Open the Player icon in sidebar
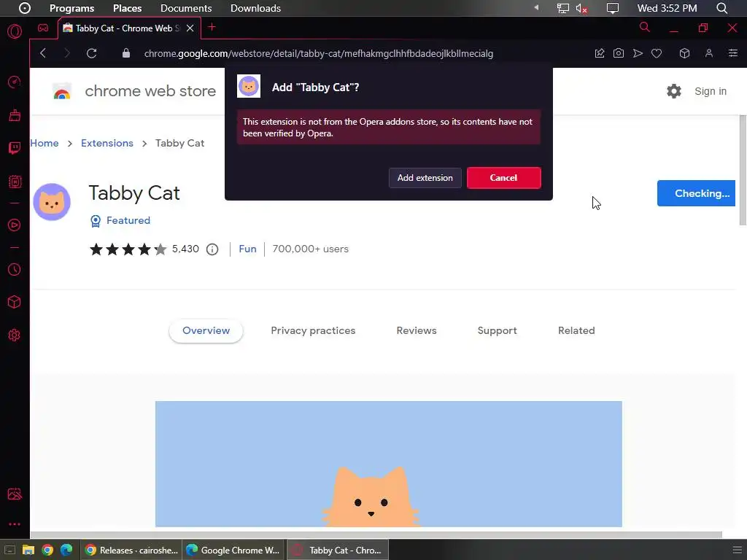The image size is (747, 560). (15, 225)
